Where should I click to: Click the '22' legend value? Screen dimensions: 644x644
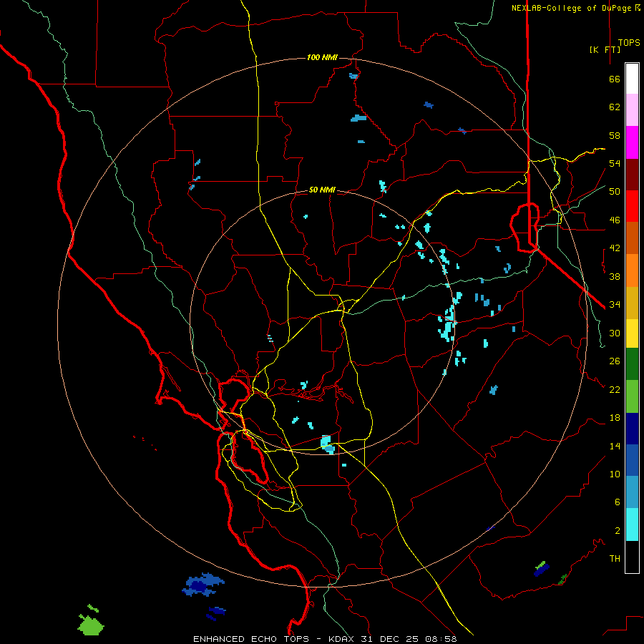(x=615, y=389)
